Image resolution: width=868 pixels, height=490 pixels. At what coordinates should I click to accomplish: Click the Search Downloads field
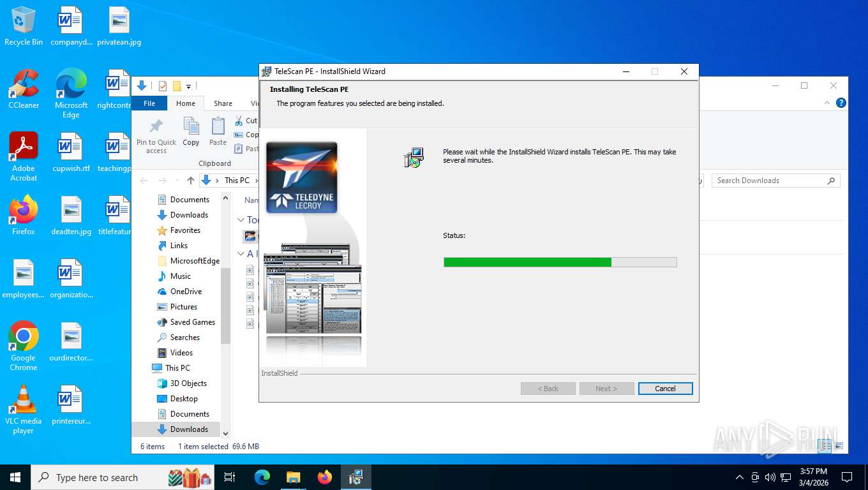pos(775,181)
